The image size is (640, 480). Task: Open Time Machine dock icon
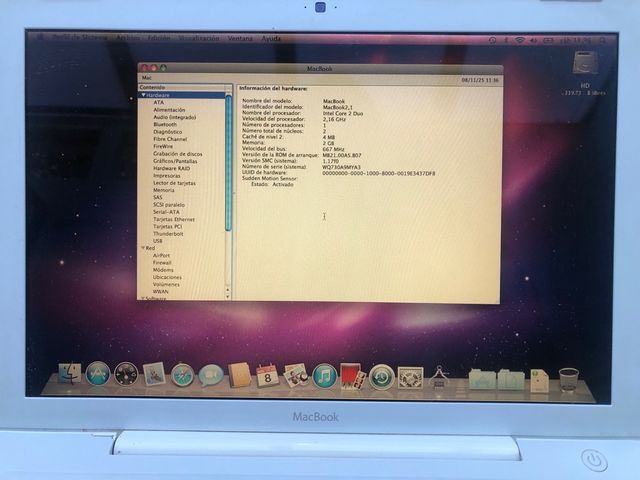(x=382, y=377)
